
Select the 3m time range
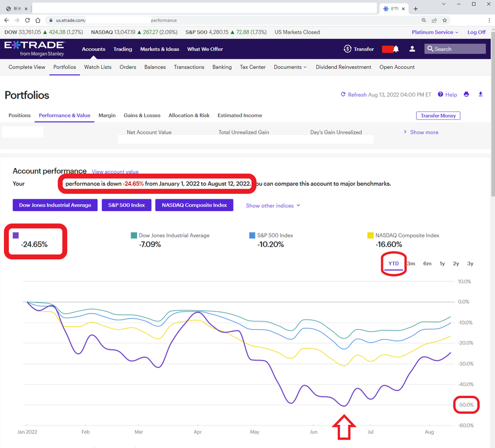(410, 263)
